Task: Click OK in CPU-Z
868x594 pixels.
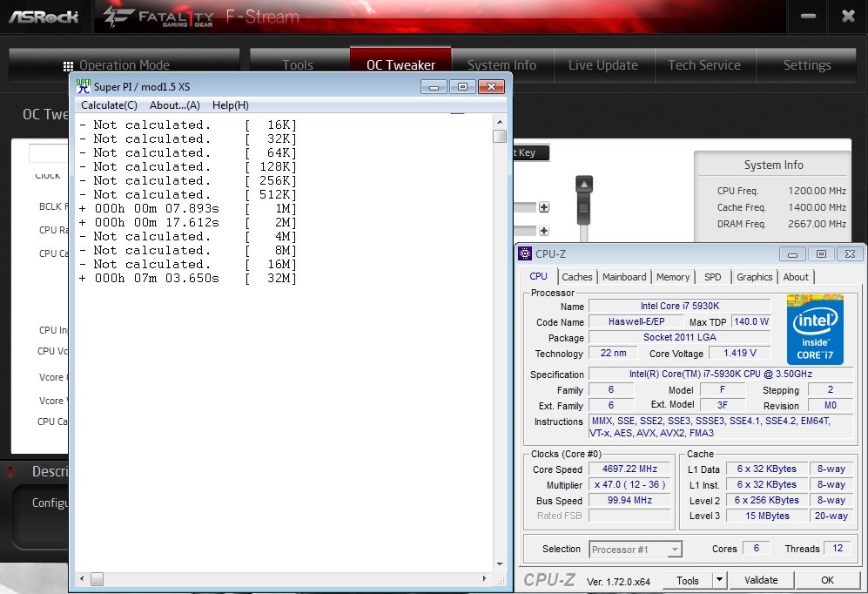Action: (x=827, y=580)
